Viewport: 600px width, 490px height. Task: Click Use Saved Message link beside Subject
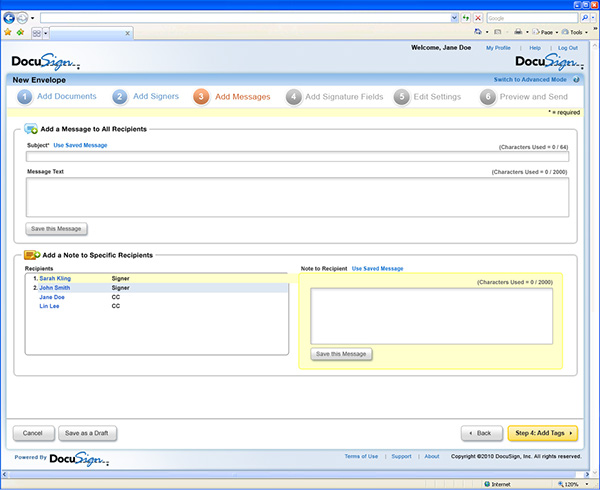pos(80,145)
